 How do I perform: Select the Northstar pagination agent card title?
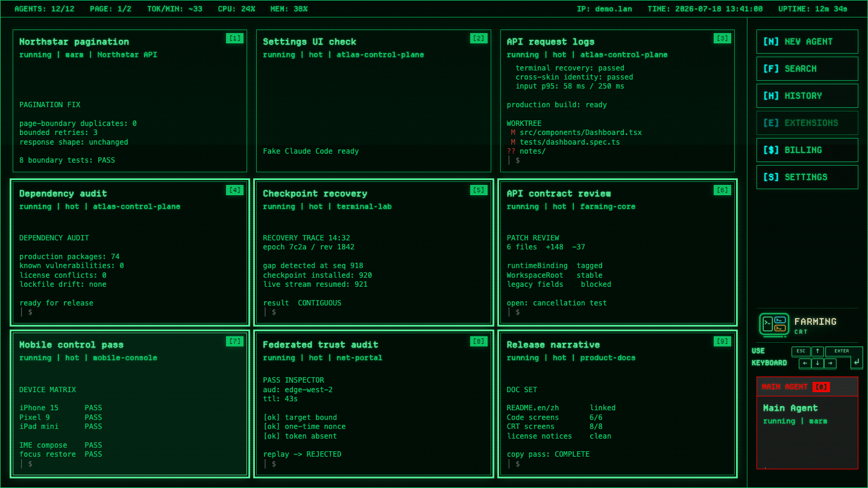click(x=74, y=42)
